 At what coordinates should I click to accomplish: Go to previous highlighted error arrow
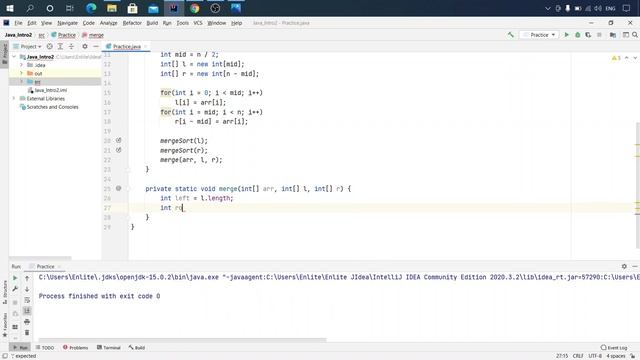[x=627, y=58]
